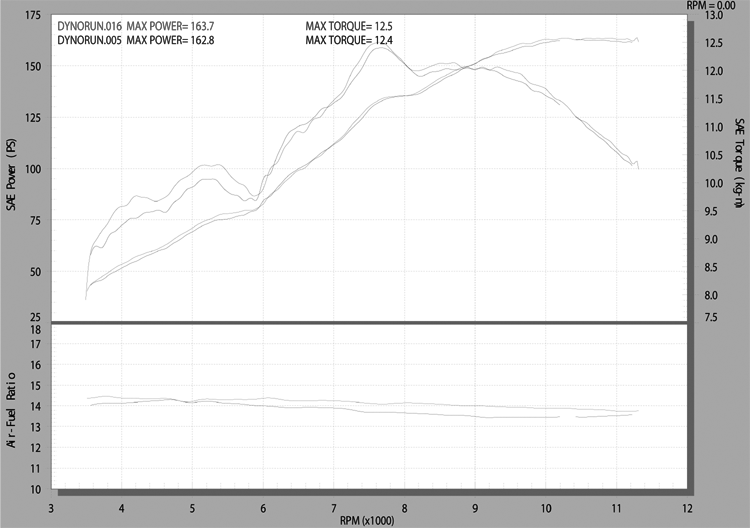Select the DYNORUN.016 legend label
750x528 pixels.
click(89, 26)
